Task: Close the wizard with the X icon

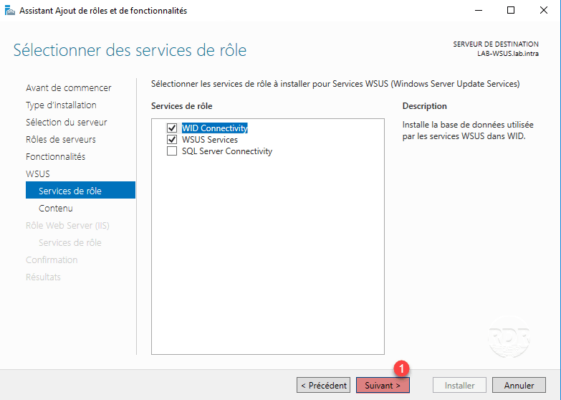Action: (543, 10)
